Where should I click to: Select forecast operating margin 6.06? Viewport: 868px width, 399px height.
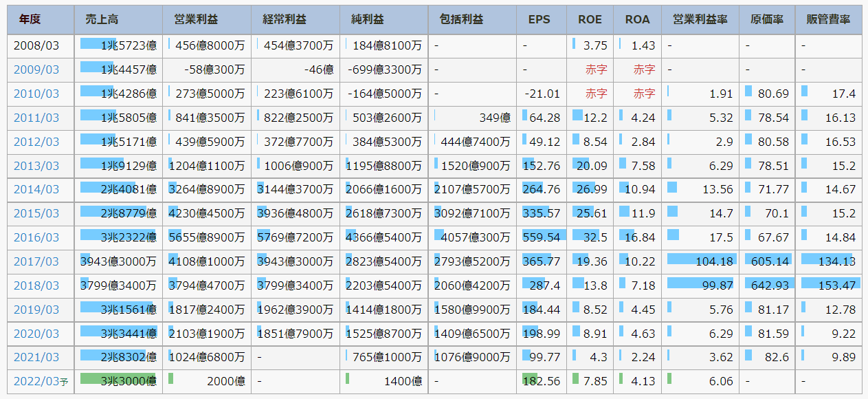(721, 381)
